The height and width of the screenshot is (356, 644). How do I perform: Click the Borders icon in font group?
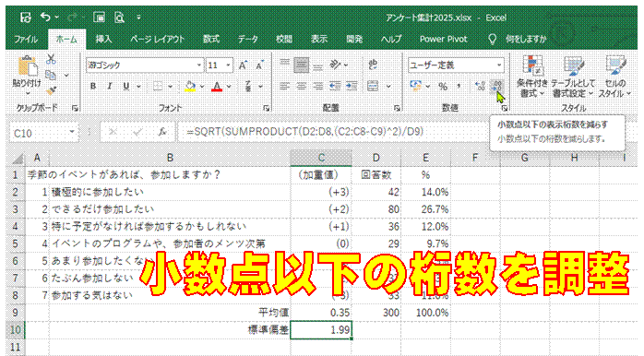[x=158, y=86]
